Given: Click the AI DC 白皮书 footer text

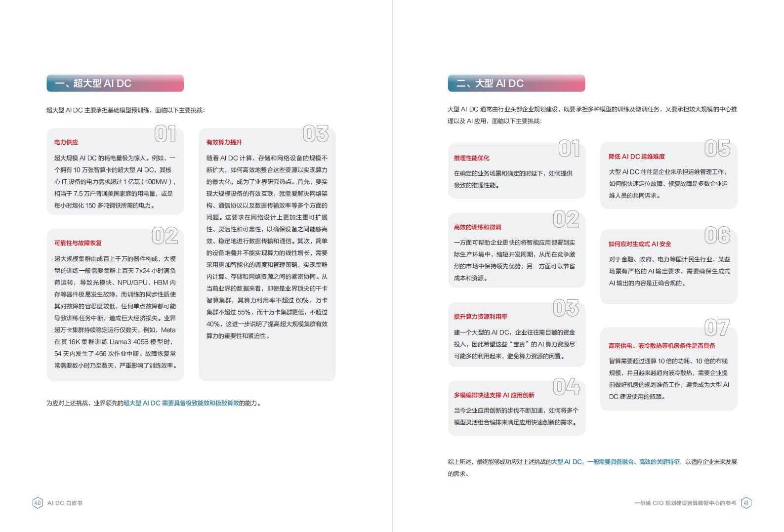Looking at the screenshot, I should (65, 503).
